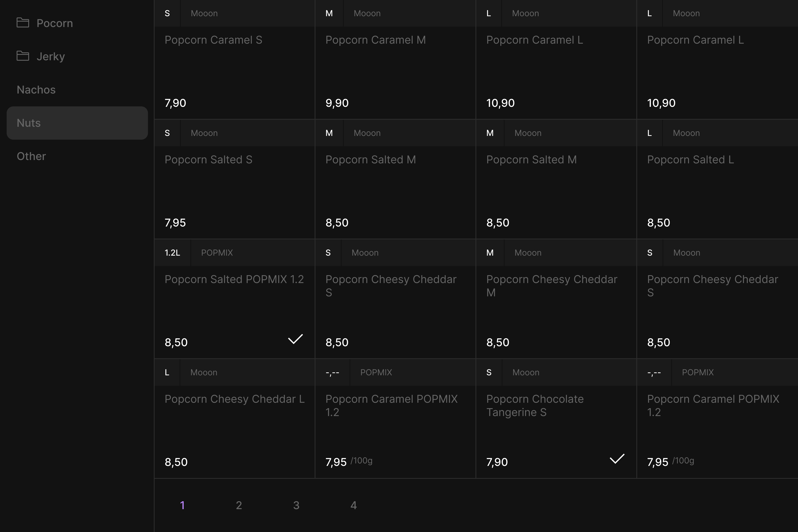This screenshot has width=798, height=532.
Task: Select Popcorn Caramel M product tile
Action: tap(395, 68)
